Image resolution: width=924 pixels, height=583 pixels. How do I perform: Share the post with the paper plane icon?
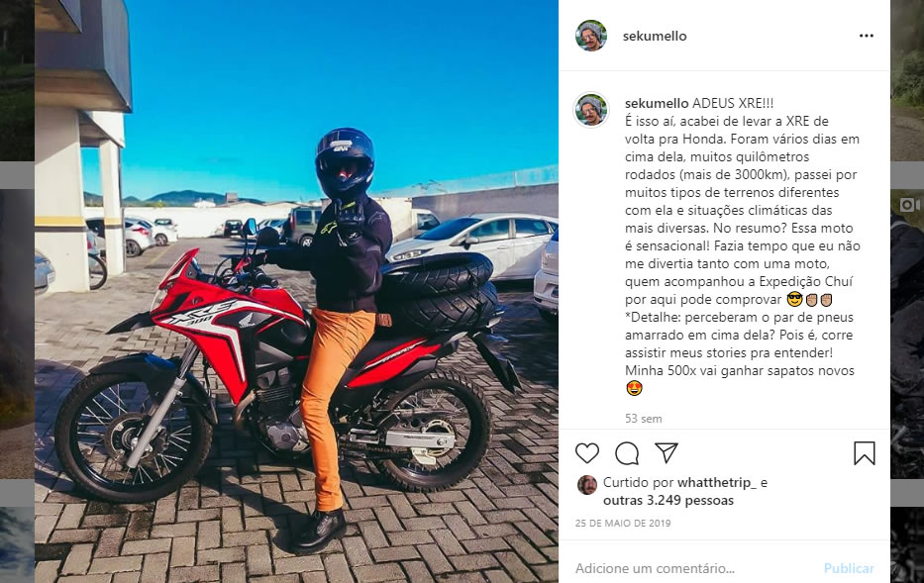click(667, 453)
